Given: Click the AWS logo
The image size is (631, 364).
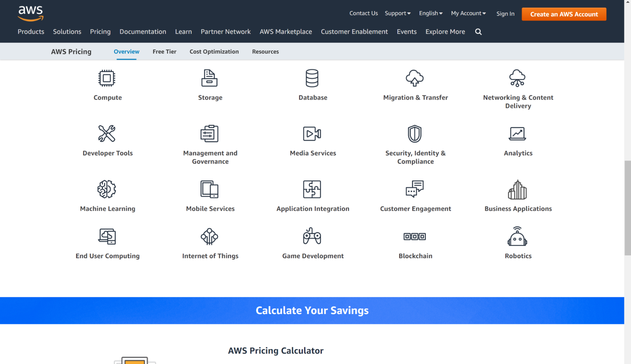Looking at the screenshot, I should (30, 13).
